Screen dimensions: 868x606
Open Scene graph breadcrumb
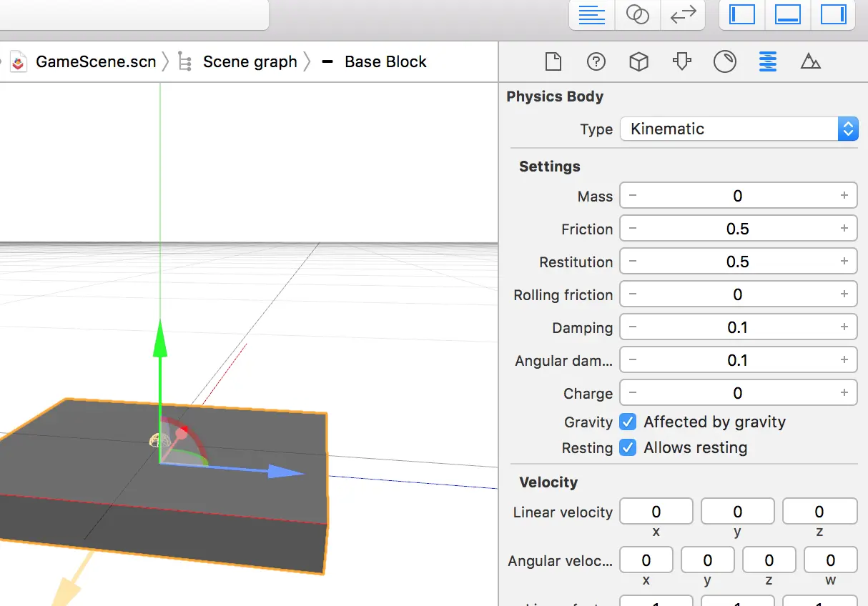[250, 61]
